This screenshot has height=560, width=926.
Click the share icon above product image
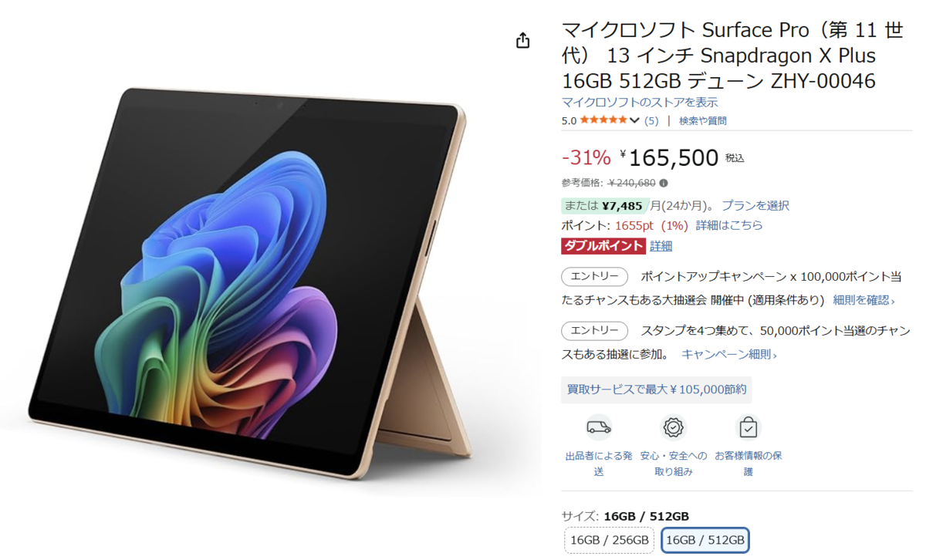click(x=523, y=41)
